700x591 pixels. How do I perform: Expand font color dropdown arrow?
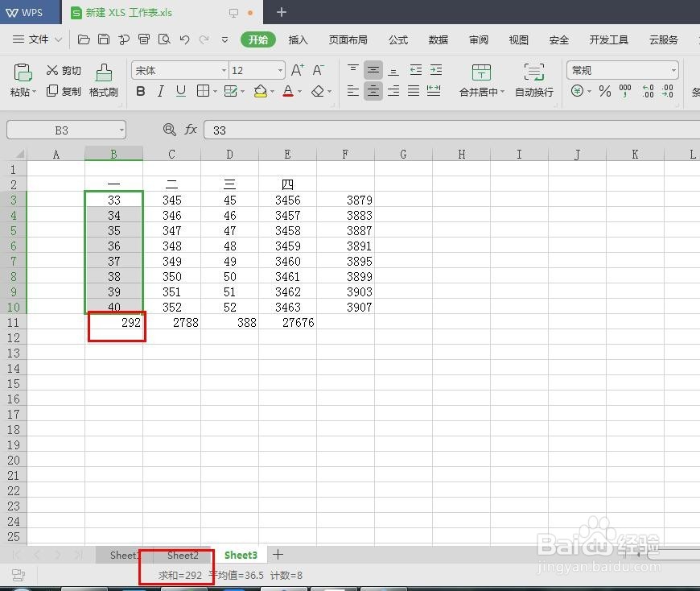299,92
